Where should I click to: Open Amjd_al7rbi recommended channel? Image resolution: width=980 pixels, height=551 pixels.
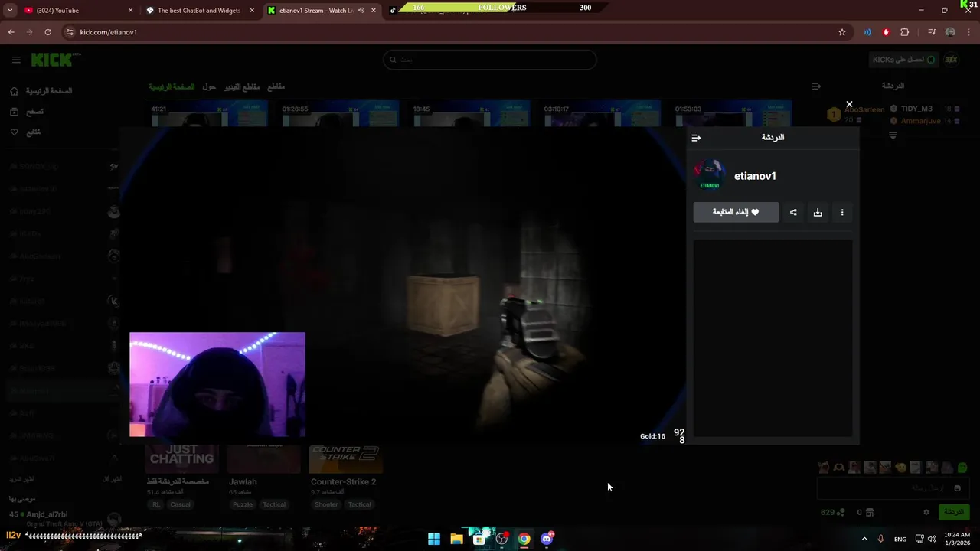click(x=47, y=514)
